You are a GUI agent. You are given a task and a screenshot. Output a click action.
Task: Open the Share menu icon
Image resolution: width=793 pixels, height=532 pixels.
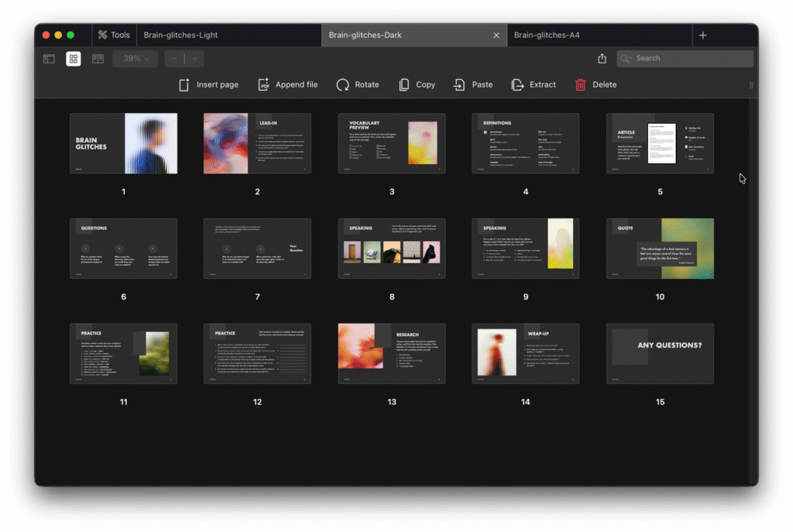click(x=602, y=59)
